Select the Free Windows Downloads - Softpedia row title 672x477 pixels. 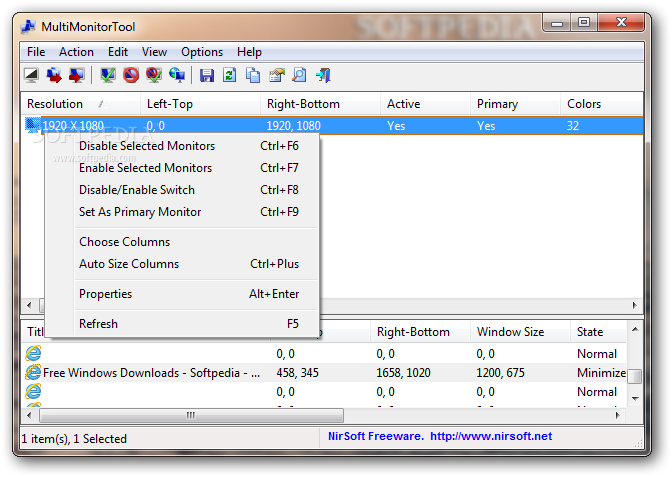(x=152, y=373)
